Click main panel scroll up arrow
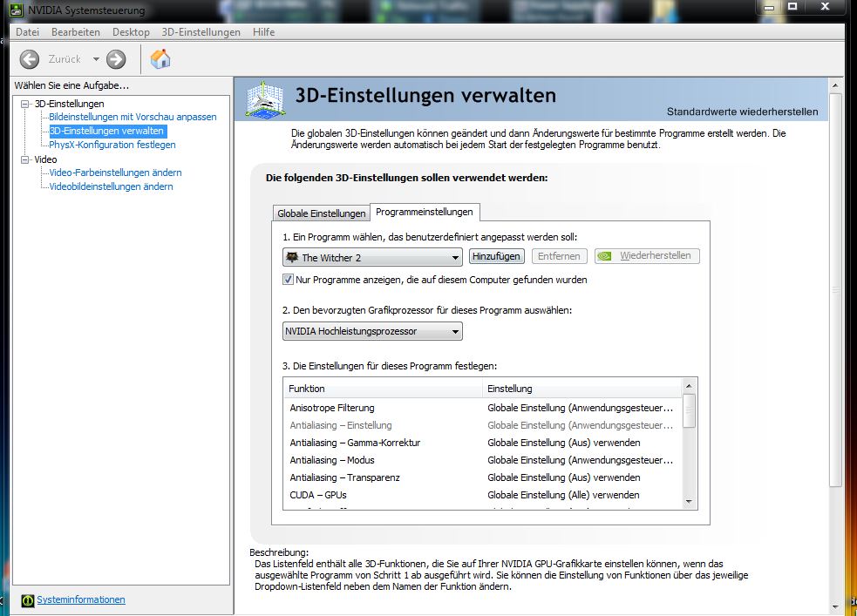 (x=834, y=85)
